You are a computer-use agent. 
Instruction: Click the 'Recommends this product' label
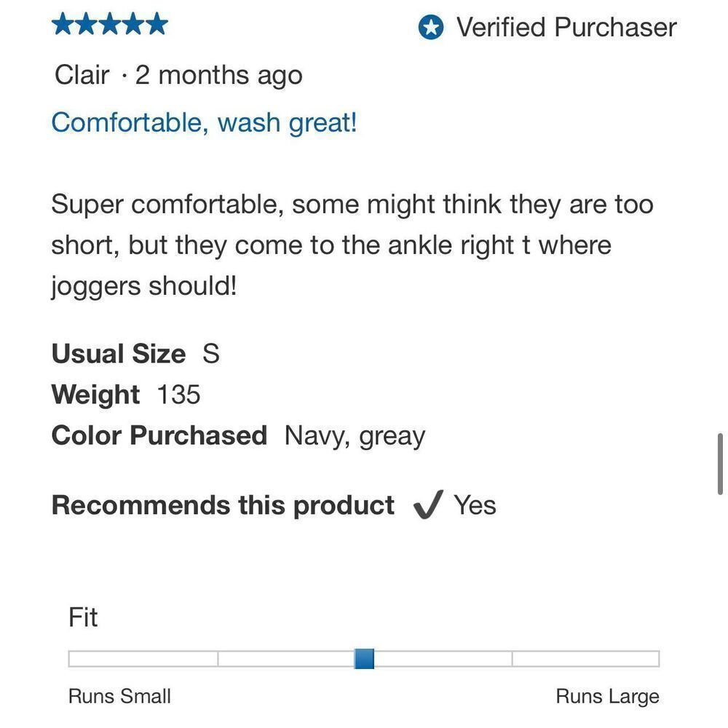pos(223,505)
